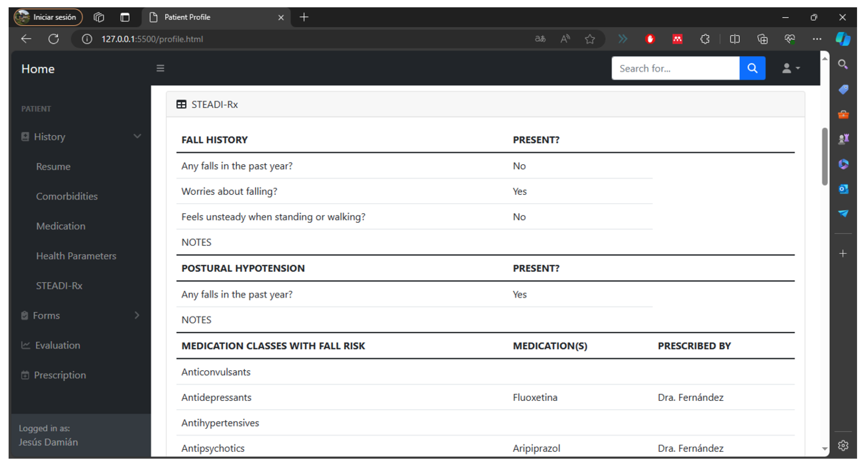
Task: Click the blue search magnifier button
Action: [752, 68]
